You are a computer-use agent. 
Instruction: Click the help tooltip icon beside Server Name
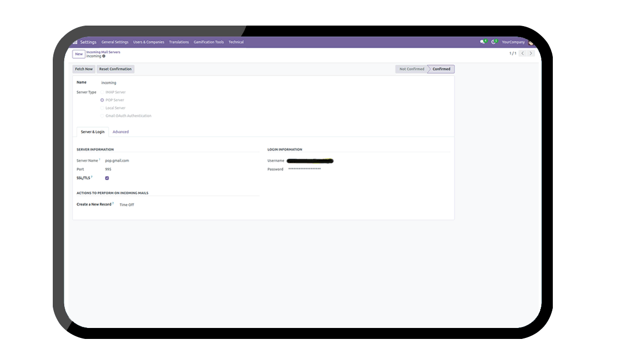[x=100, y=159]
